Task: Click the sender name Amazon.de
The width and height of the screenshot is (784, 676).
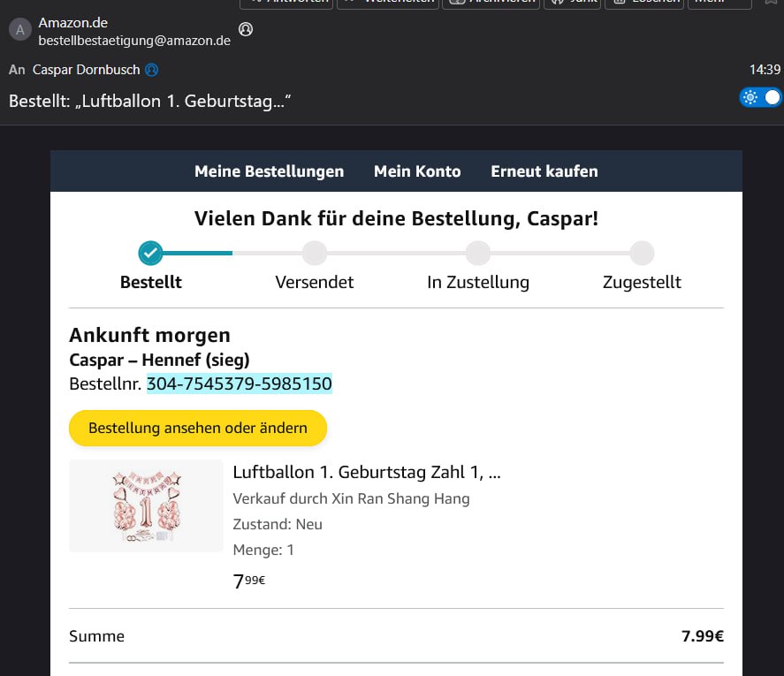Action: point(73,23)
